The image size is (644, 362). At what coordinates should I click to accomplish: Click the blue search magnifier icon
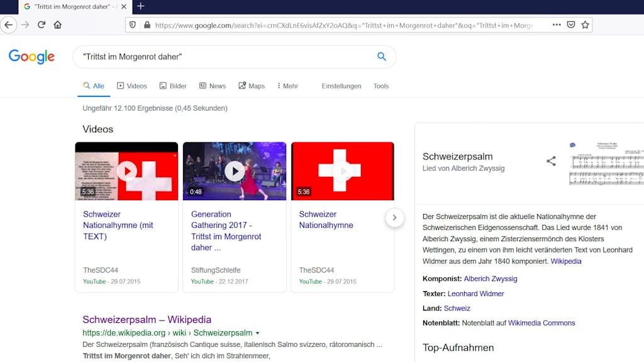(x=382, y=57)
